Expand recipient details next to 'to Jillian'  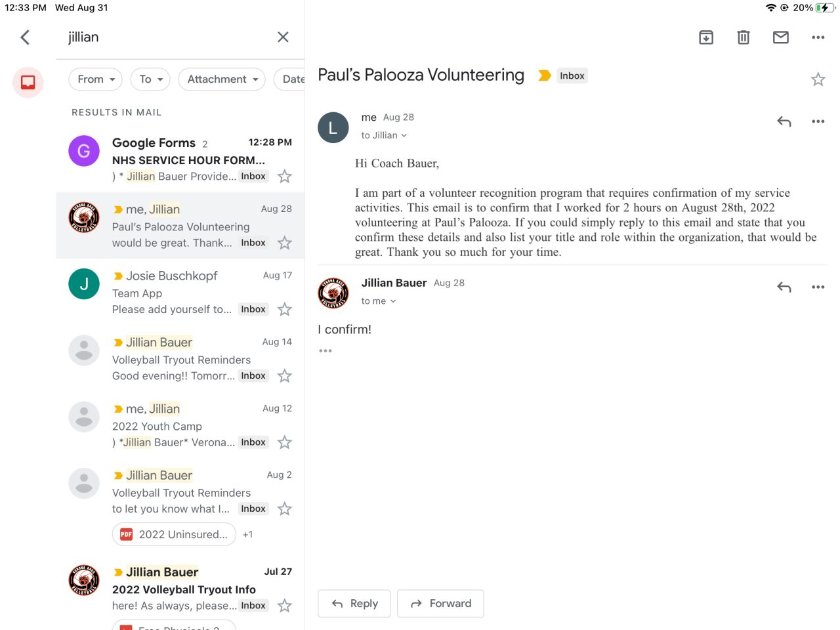pyautogui.click(x=404, y=136)
